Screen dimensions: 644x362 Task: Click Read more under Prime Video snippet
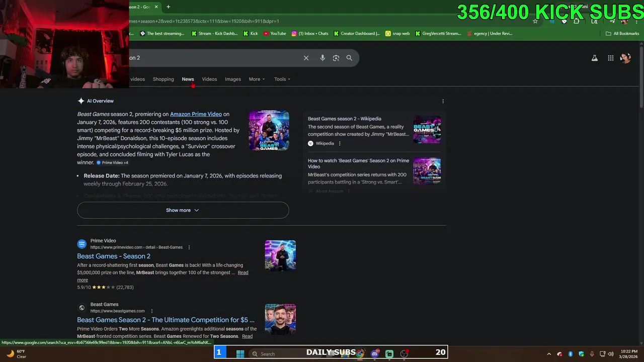pos(243,273)
